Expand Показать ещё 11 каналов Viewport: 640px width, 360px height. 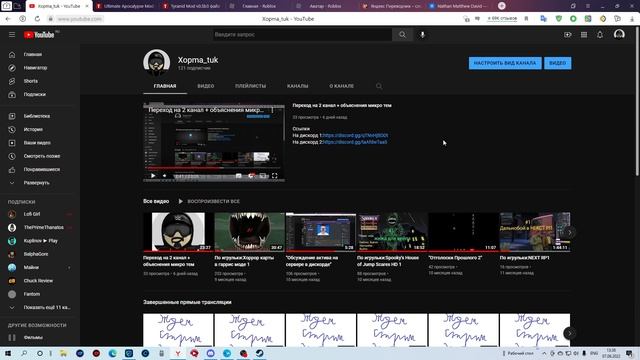pos(40,307)
